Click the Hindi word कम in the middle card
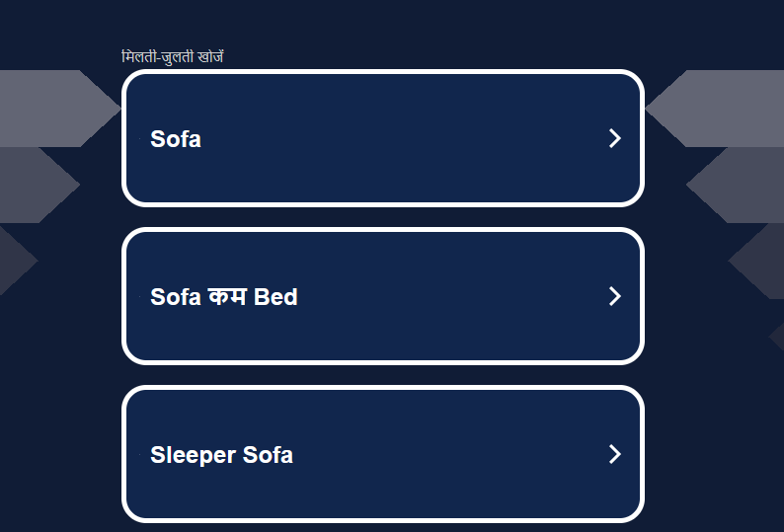This screenshot has height=532, width=784. tap(227, 297)
